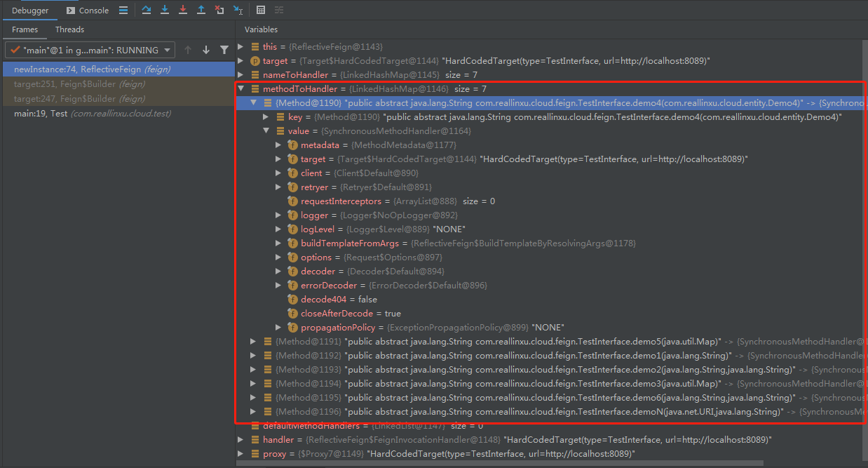Viewport: 868px width, 468px height.
Task: Click object icon beside proxy variable
Action: pos(255,454)
